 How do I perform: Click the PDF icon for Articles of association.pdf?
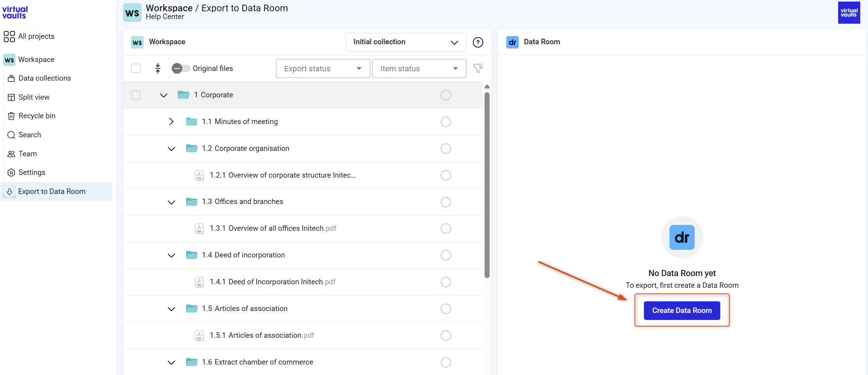point(199,335)
